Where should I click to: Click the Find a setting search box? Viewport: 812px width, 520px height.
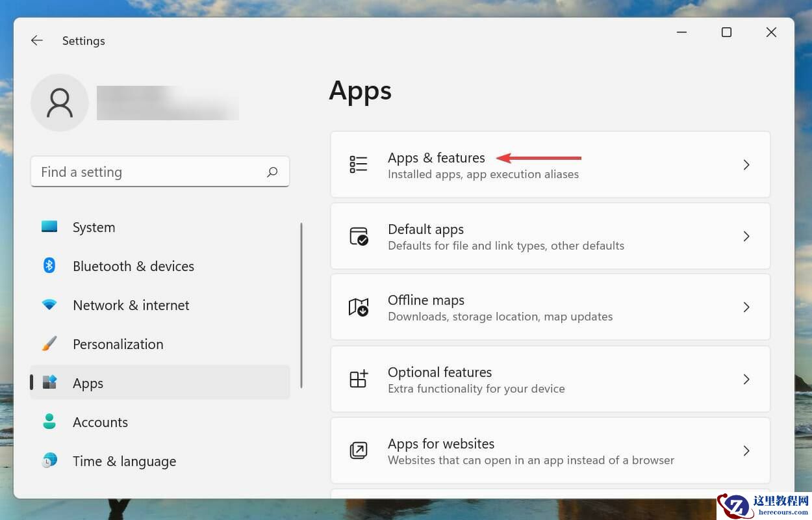pos(160,172)
